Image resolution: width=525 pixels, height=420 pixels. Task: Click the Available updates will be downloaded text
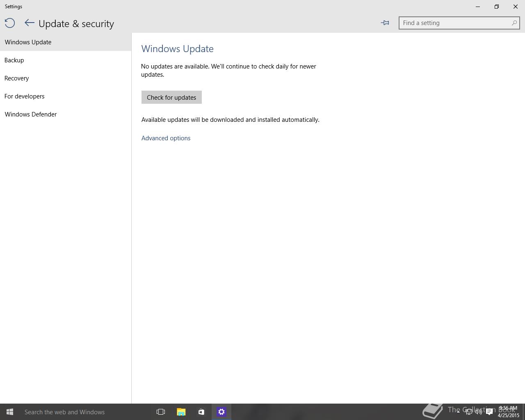[x=231, y=120]
